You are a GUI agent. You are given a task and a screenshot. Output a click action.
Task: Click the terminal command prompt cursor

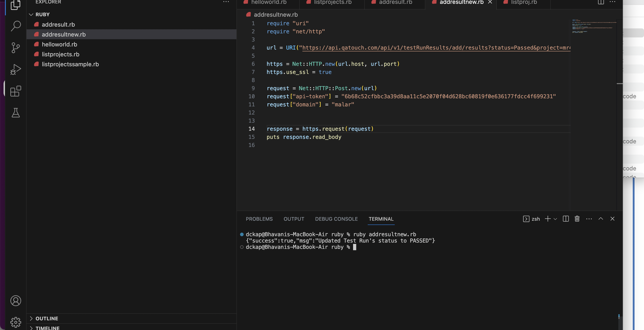pyautogui.click(x=354, y=247)
